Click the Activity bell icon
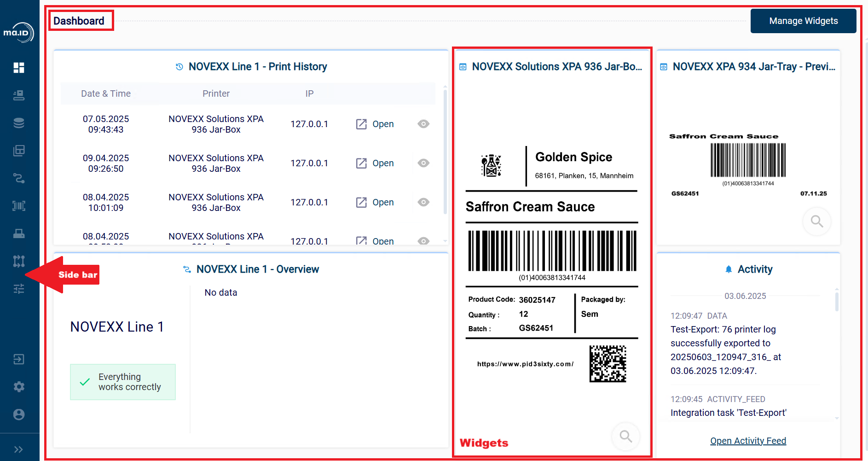This screenshot has width=868, height=461. [729, 269]
